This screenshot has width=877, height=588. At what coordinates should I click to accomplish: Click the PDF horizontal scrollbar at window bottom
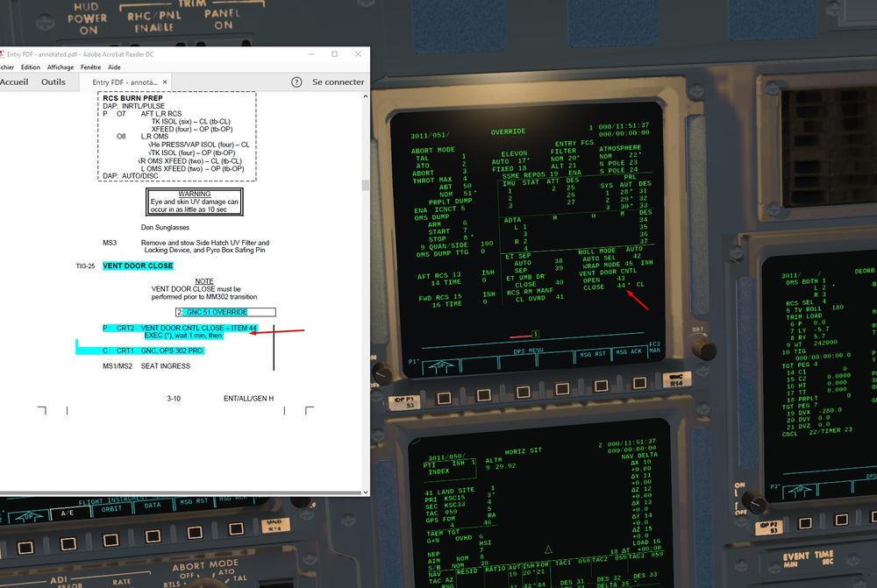[x=181, y=493]
